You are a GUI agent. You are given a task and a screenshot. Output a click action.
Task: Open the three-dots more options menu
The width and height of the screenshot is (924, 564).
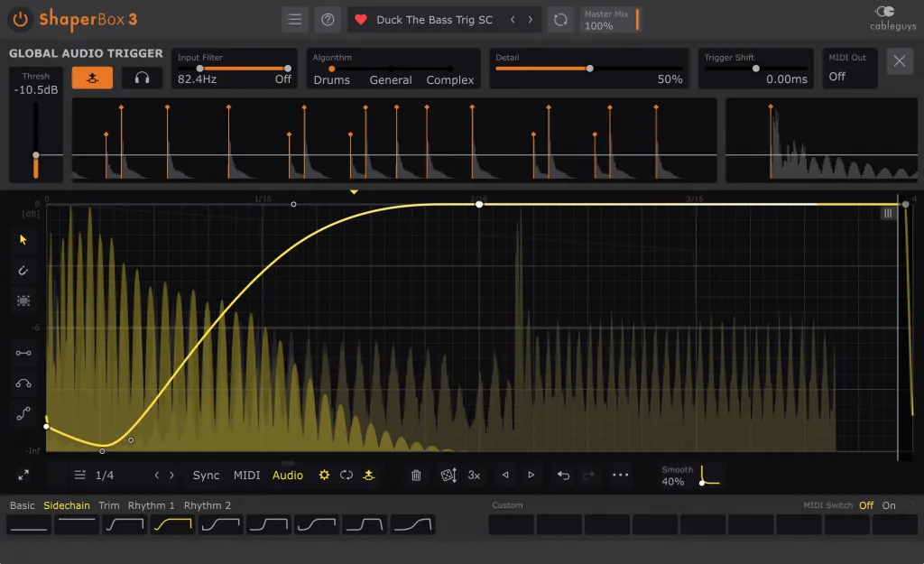pos(621,475)
